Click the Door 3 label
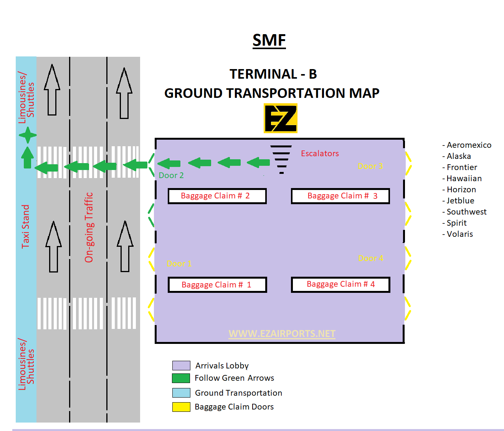The height and width of the screenshot is (431, 504). click(x=370, y=166)
